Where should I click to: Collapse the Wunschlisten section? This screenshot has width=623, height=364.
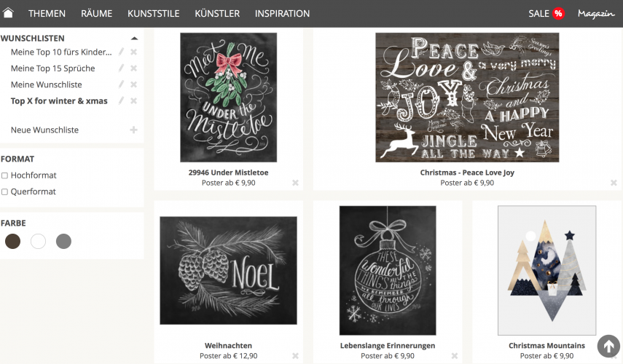click(134, 39)
